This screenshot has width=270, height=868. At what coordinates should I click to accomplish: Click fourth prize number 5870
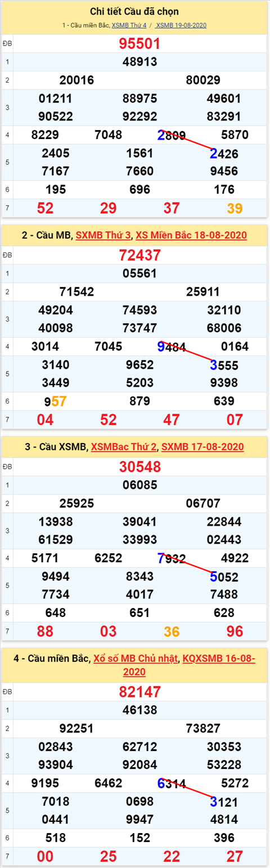[x=235, y=135]
